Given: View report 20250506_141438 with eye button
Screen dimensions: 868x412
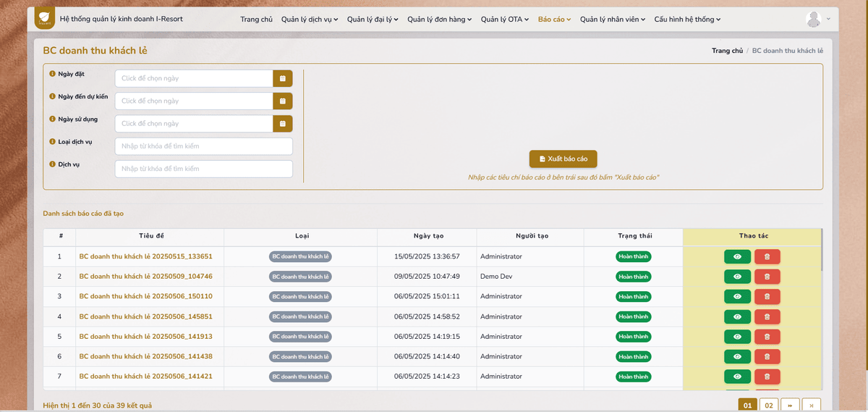Looking at the screenshot, I should [x=737, y=356].
